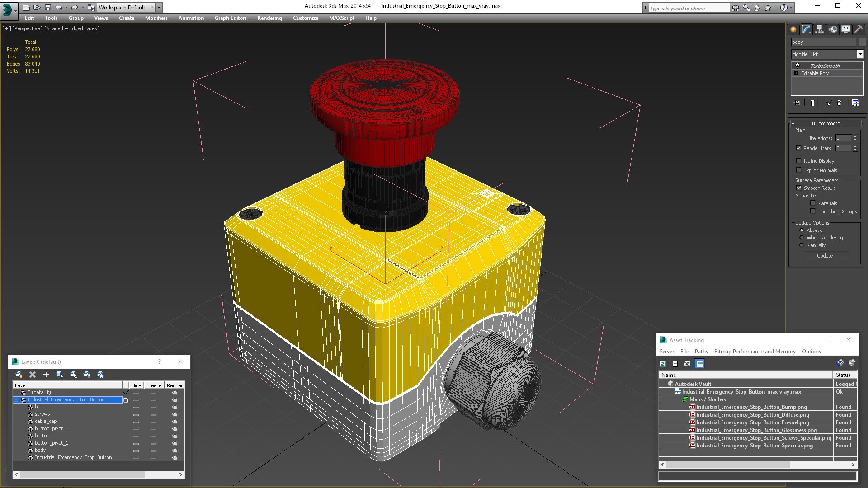Click Select Highlighted Objects and Layers icon
868x488 pixels.
(x=59, y=375)
